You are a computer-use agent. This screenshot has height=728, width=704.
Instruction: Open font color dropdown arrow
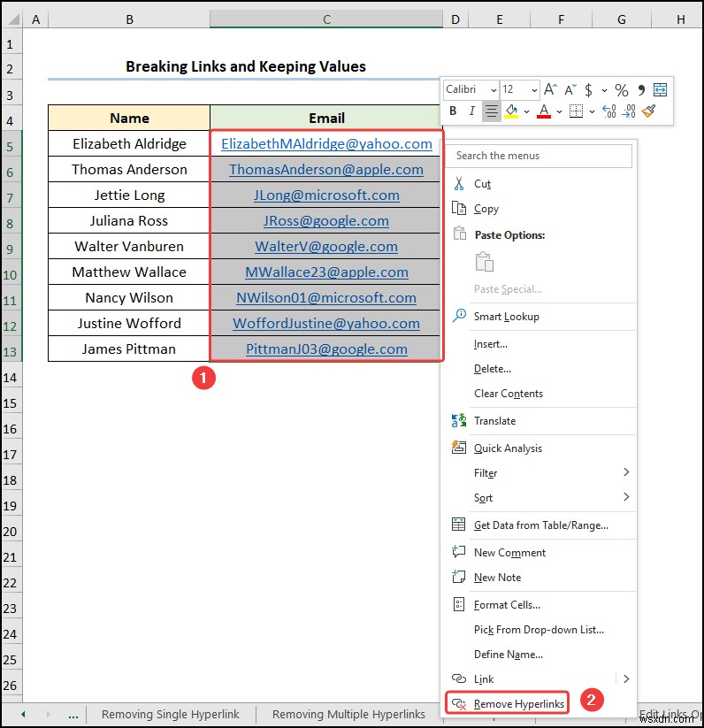(559, 111)
